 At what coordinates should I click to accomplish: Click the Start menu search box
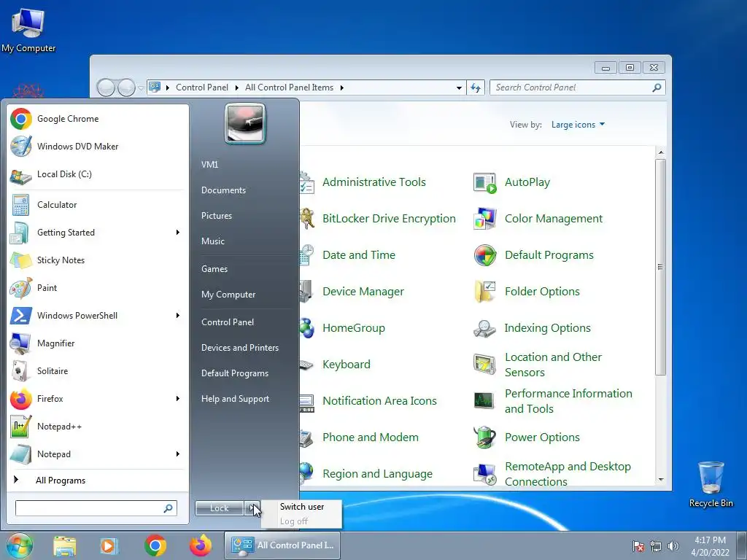point(96,508)
